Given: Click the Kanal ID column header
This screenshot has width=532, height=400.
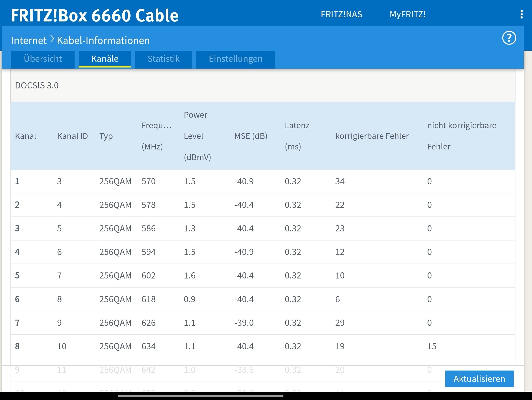Looking at the screenshot, I should click(x=72, y=136).
